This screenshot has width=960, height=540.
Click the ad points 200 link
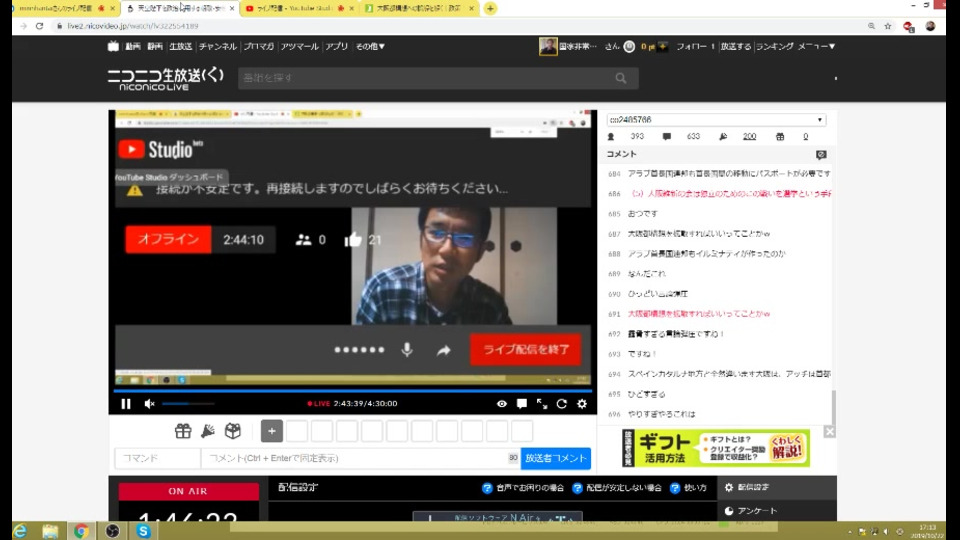pyautogui.click(x=749, y=137)
